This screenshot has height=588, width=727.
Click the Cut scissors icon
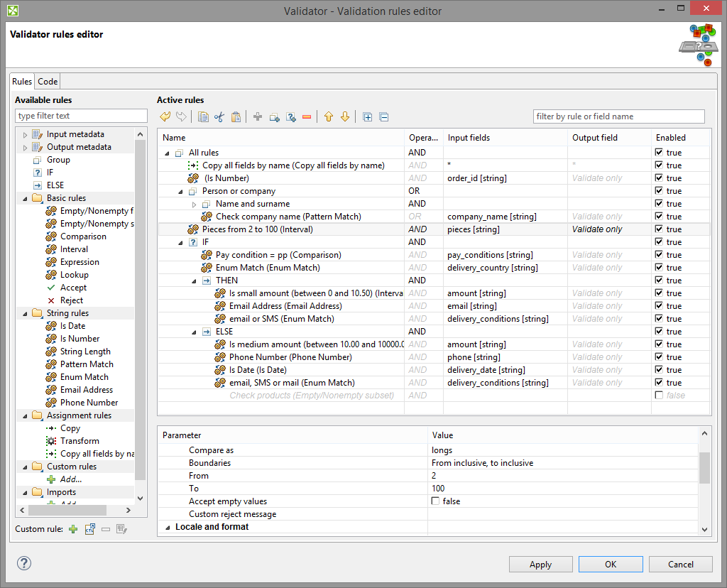[219, 117]
